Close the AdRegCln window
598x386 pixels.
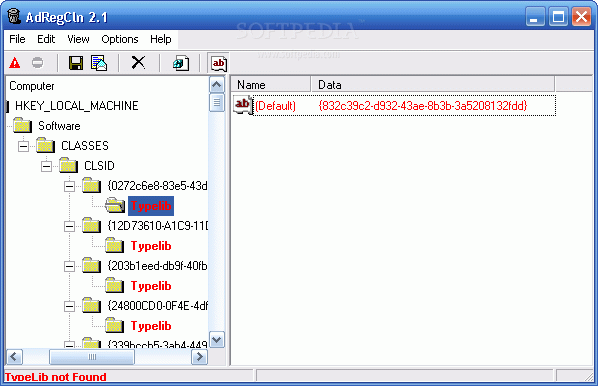coord(581,16)
